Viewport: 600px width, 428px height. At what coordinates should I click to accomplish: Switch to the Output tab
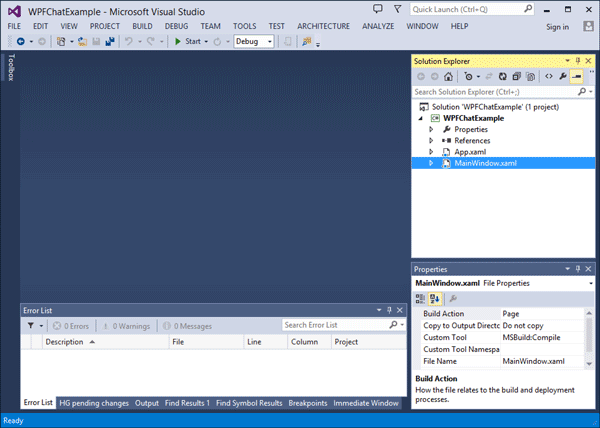[147, 403]
